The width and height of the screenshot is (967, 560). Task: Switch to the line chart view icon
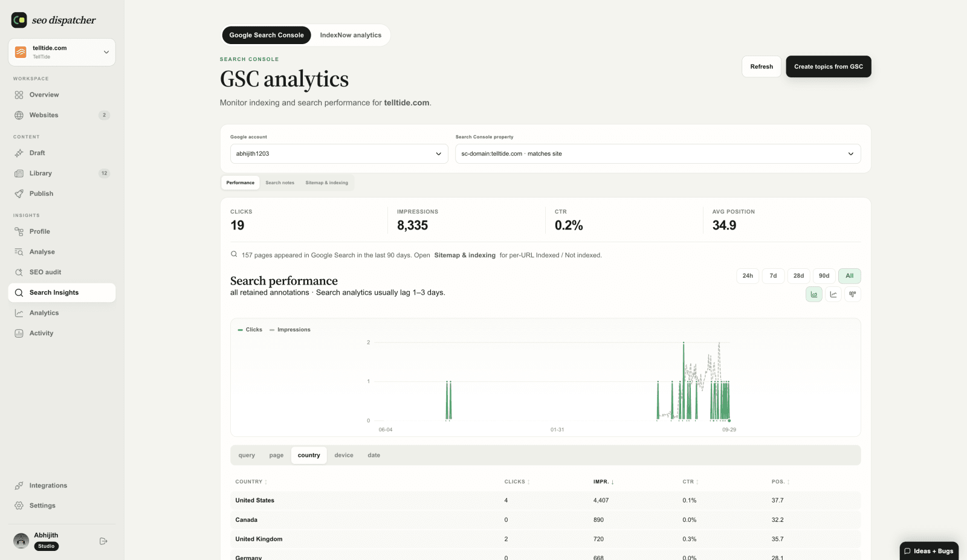pos(833,294)
